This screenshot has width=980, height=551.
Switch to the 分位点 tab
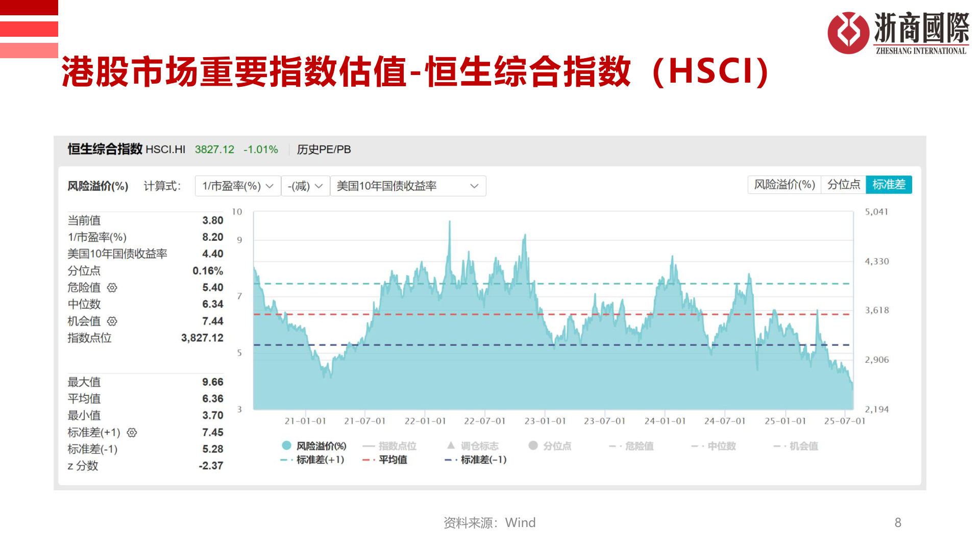coord(843,185)
